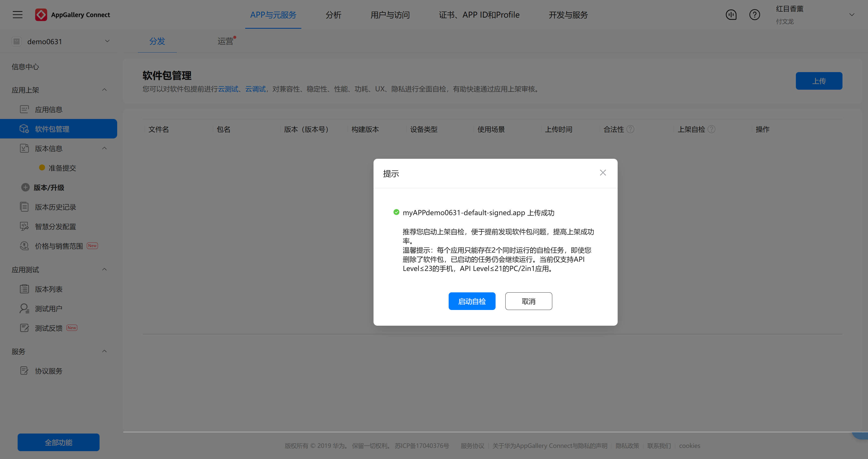This screenshot has height=459, width=868.
Task: Click the 操作 column header
Action: pos(762,129)
